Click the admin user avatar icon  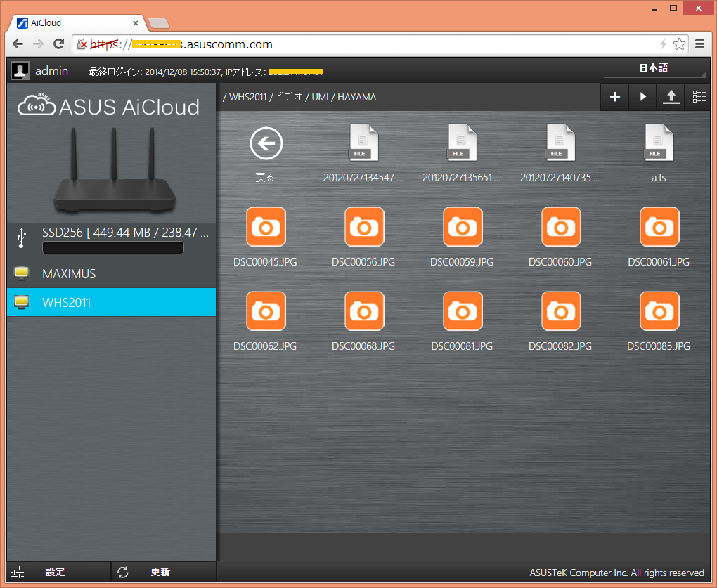coord(20,71)
